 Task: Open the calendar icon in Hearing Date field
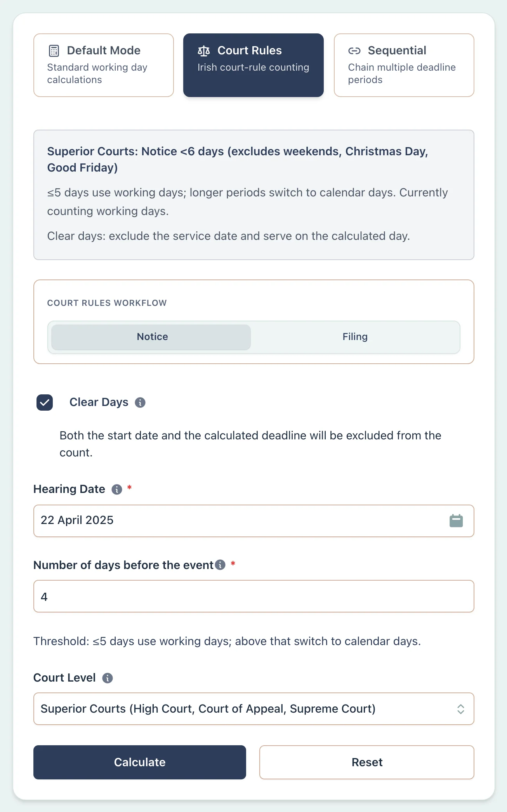457,521
